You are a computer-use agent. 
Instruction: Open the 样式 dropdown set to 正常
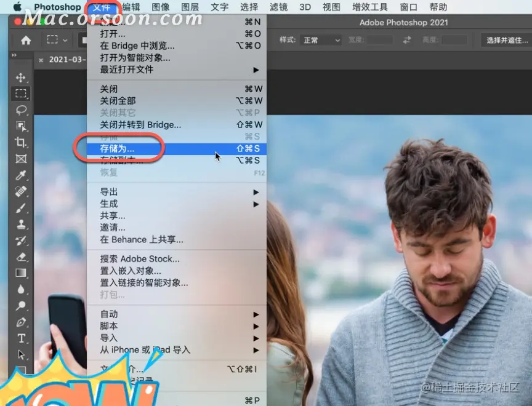pyautogui.click(x=321, y=41)
